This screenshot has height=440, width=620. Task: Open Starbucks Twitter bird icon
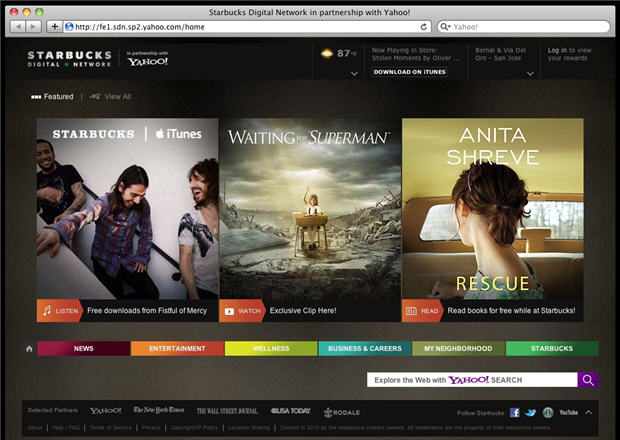(531, 412)
